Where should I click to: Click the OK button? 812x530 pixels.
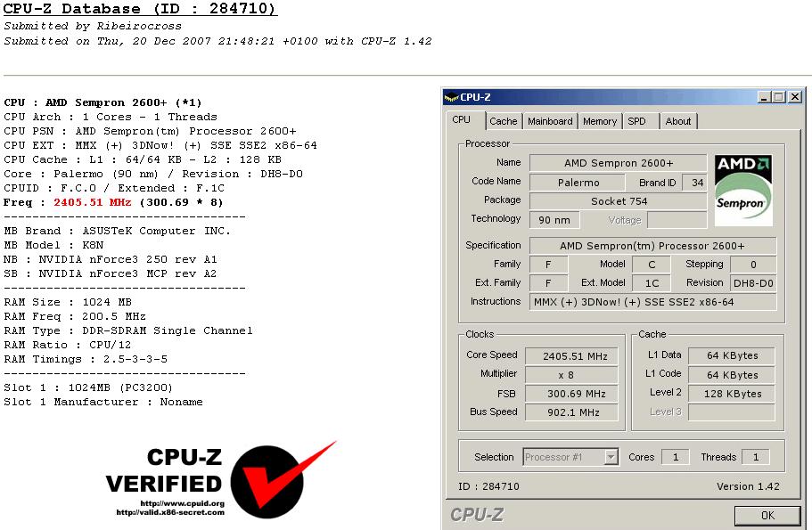click(x=767, y=516)
